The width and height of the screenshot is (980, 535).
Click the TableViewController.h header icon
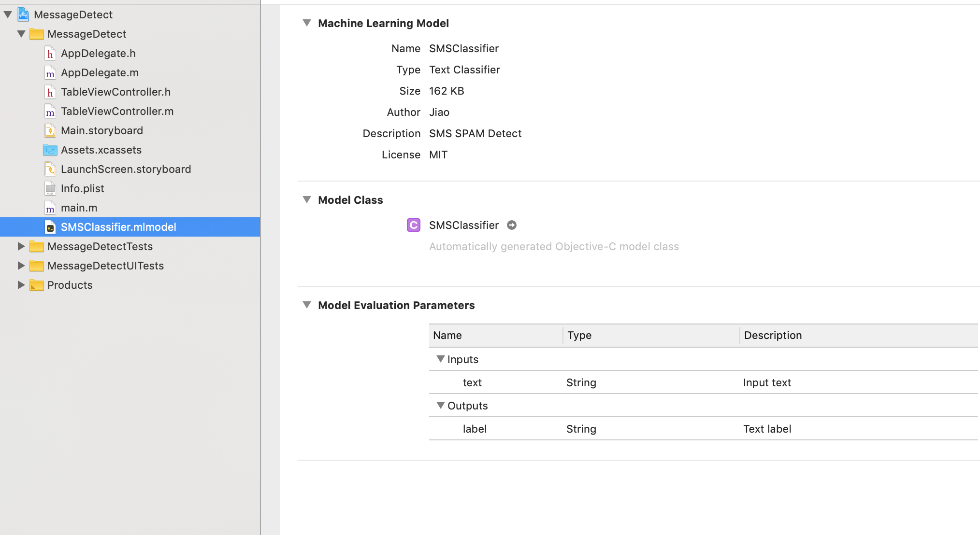(50, 92)
